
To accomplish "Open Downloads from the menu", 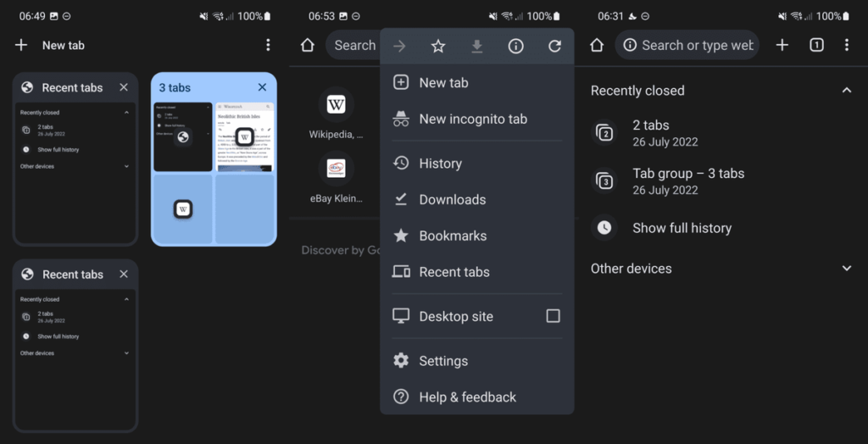I will [x=476, y=199].
